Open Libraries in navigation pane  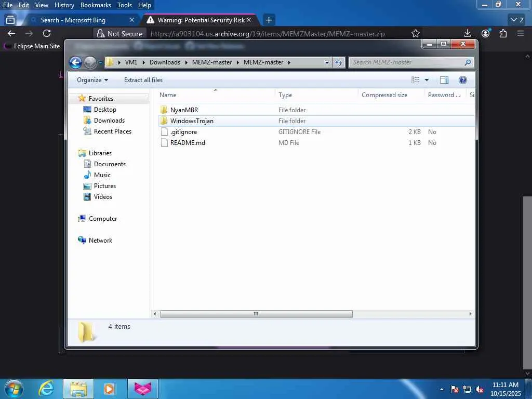click(x=100, y=153)
